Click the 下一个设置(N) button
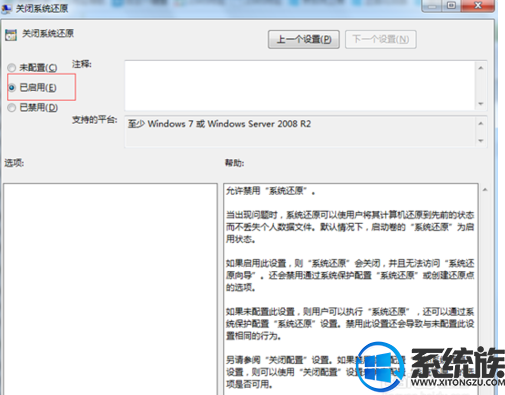 pos(381,39)
